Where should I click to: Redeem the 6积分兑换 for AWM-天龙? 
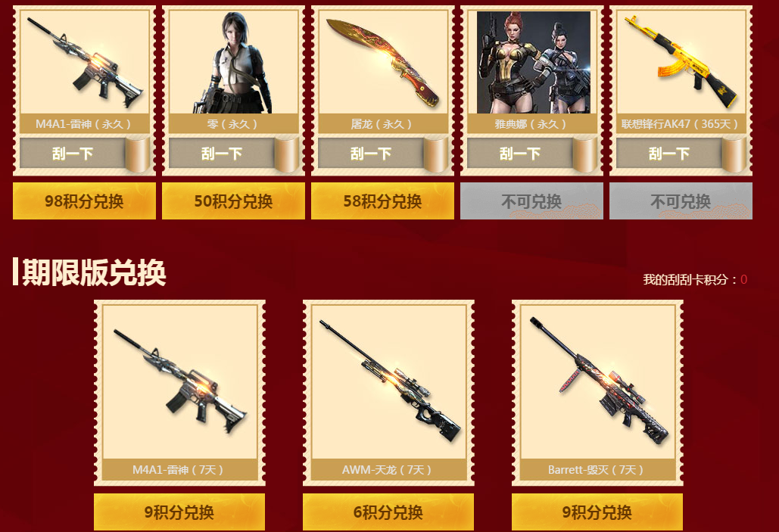[388, 512]
